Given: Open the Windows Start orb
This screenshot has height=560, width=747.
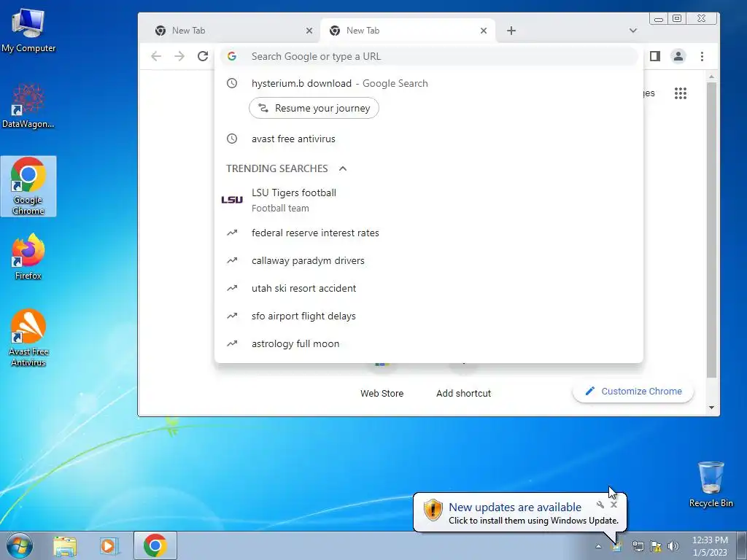Looking at the screenshot, I should pyautogui.click(x=20, y=545).
